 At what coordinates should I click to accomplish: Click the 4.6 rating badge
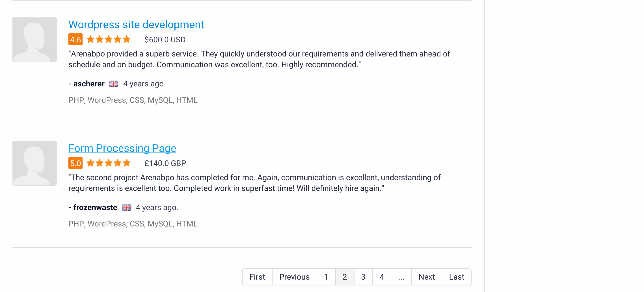pyautogui.click(x=75, y=40)
